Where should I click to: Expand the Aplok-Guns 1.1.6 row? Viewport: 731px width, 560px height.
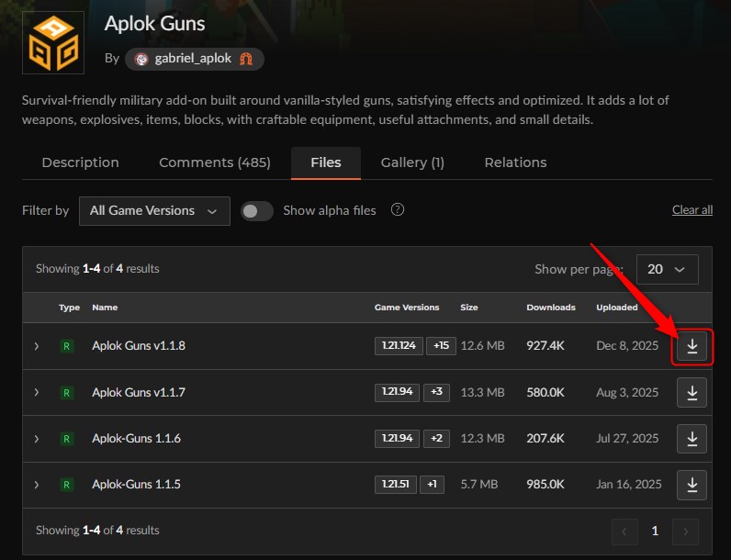click(37, 439)
